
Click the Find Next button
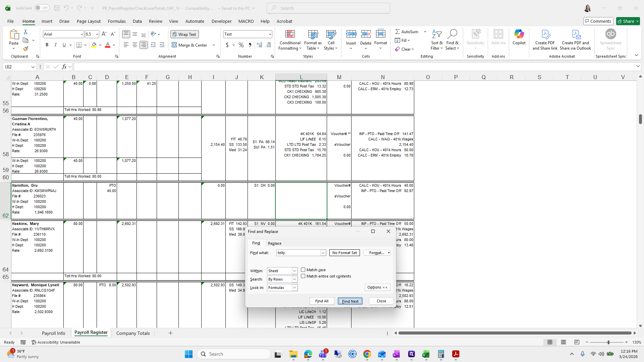coord(350,301)
